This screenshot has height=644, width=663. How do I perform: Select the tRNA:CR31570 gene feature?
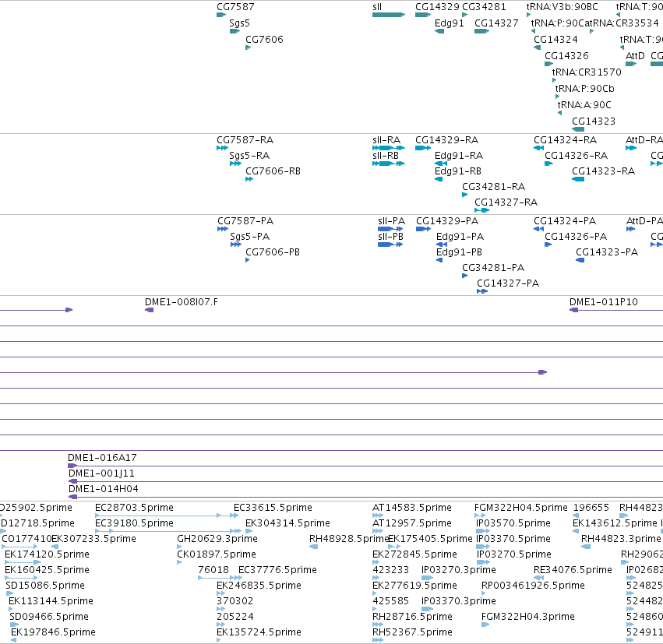[554, 80]
